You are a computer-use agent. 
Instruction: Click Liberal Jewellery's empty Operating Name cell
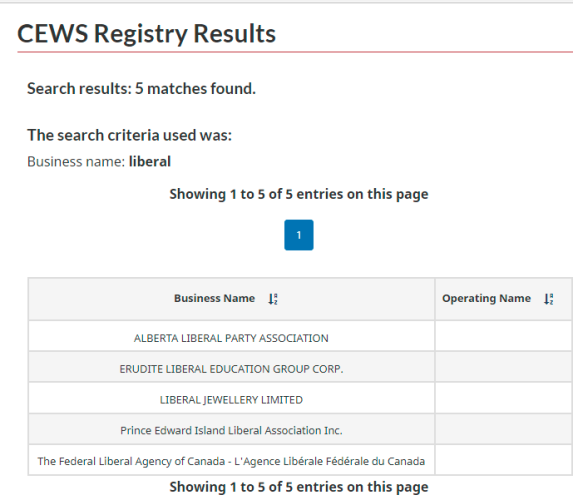(504, 398)
